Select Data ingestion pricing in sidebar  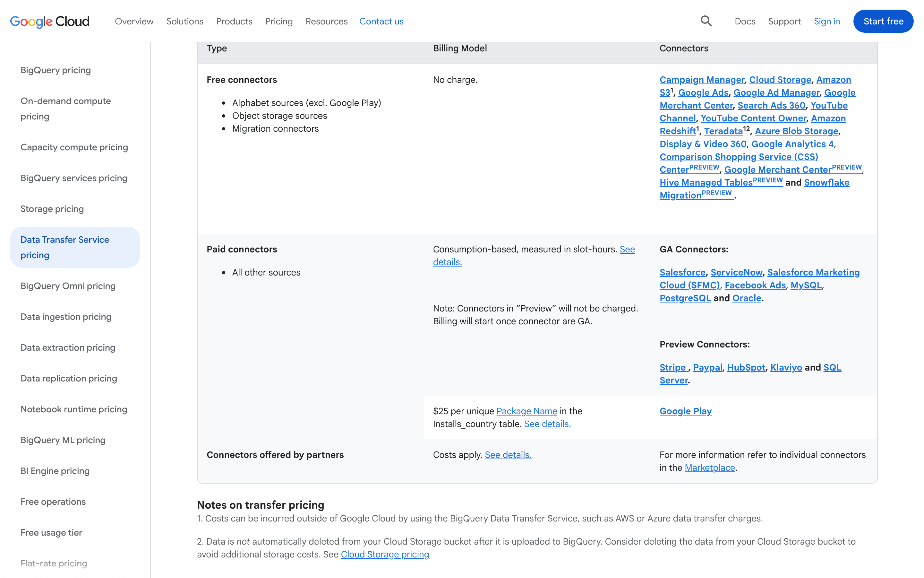coord(66,317)
